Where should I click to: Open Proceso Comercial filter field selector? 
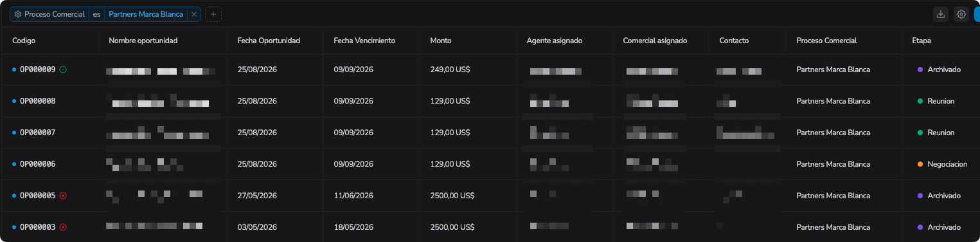pyautogui.click(x=49, y=14)
